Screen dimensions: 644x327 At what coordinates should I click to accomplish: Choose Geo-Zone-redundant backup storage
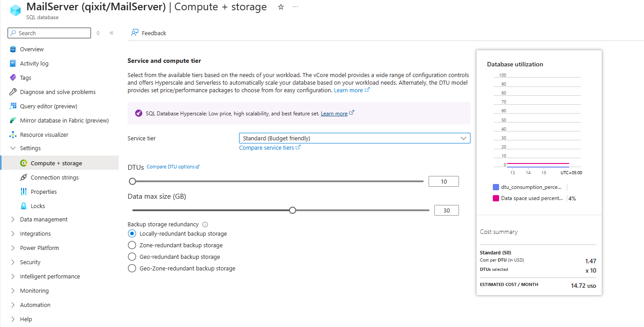(132, 268)
